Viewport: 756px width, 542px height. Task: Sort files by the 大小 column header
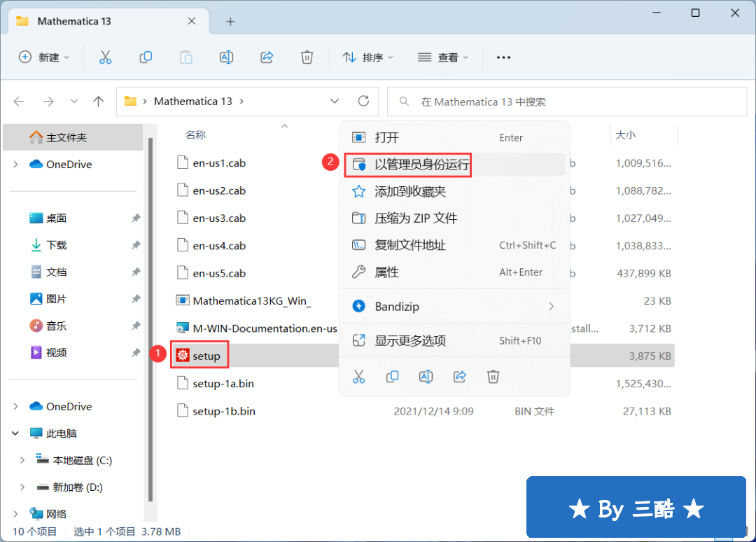(625, 135)
